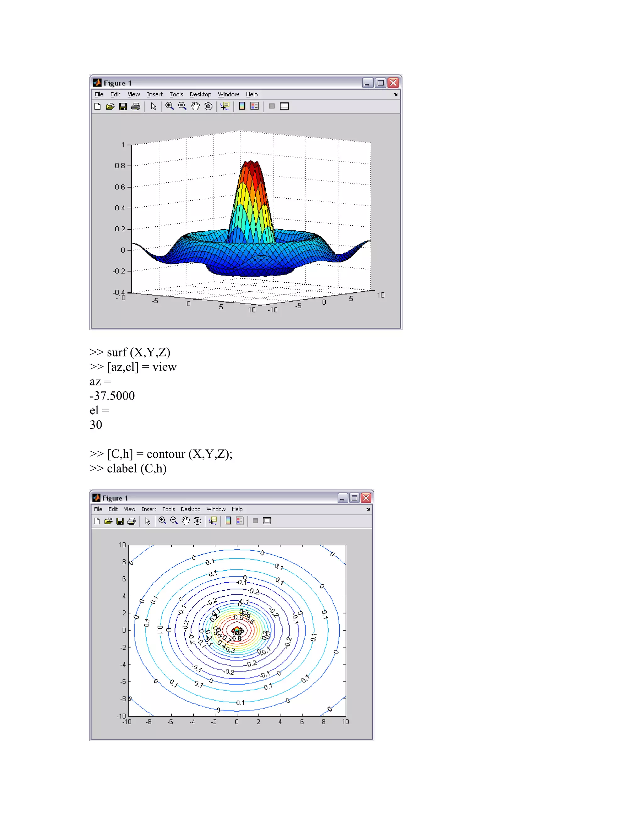Insert Legend in surf figure toolbar

(x=254, y=107)
